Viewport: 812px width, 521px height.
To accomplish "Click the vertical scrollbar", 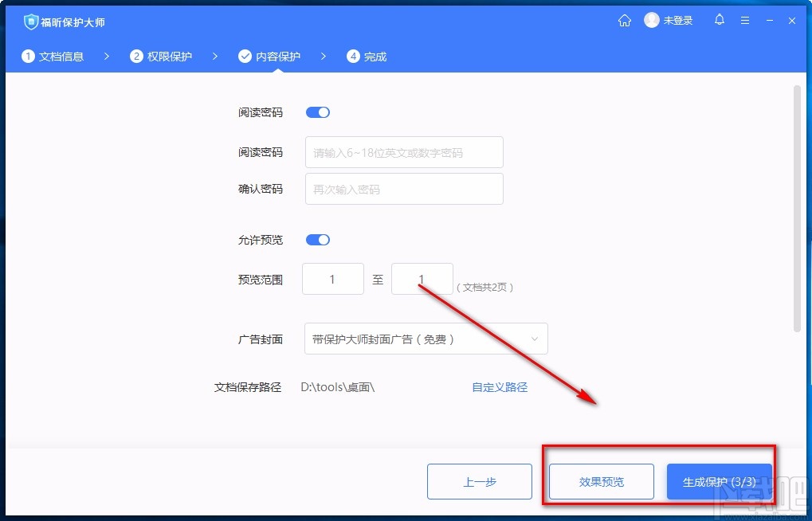I will click(798, 207).
